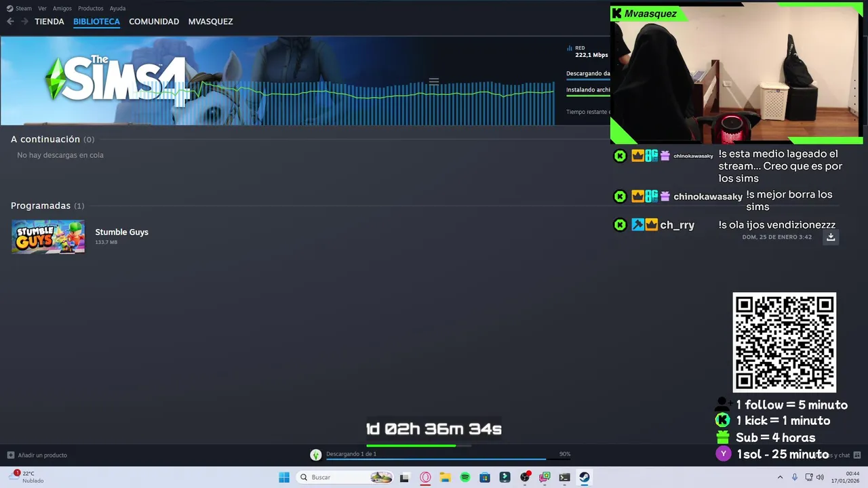Open the Productos menu
The image size is (868, 488).
(91, 8)
